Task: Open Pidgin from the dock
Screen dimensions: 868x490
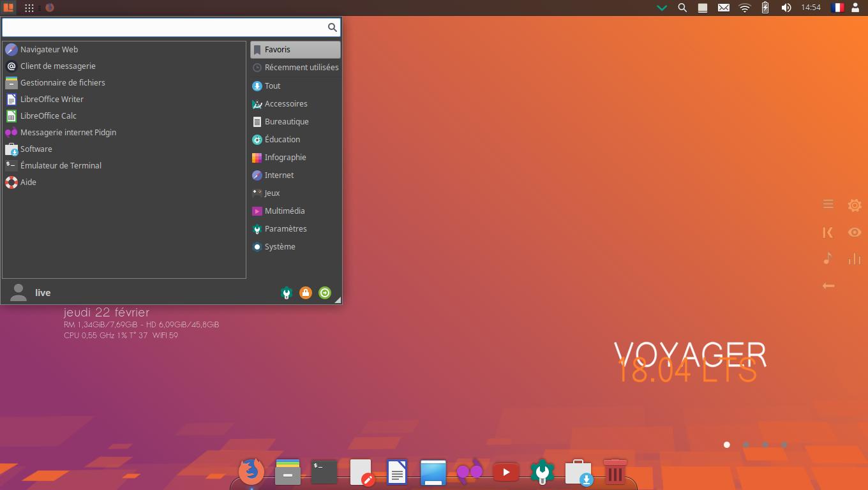Action: pyautogui.click(x=469, y=472)
